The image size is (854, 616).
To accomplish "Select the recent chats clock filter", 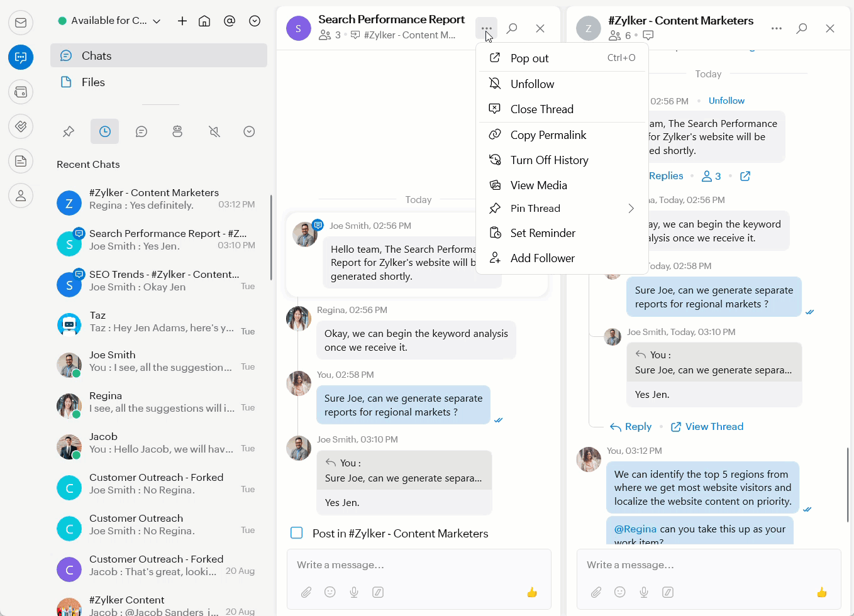I will pos(105,131).
